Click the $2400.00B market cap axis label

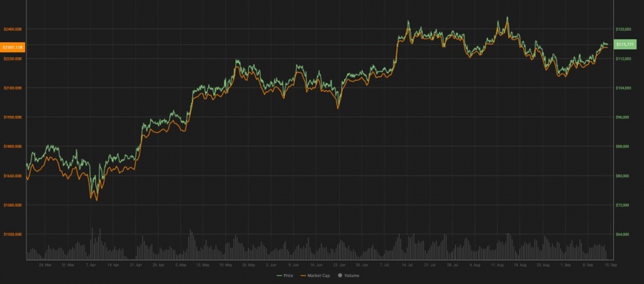pos(12,29)
